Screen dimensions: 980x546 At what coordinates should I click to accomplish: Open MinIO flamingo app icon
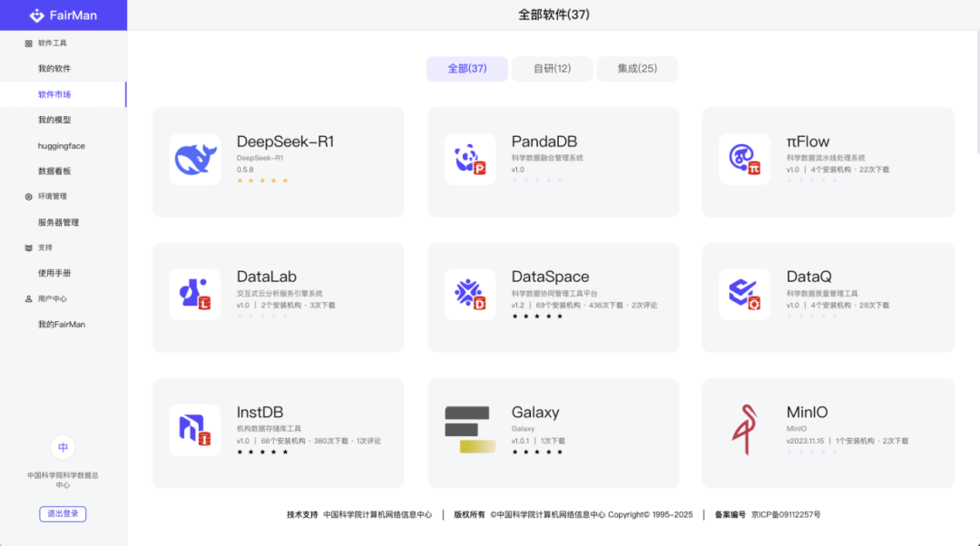click(x=744, y=430)
